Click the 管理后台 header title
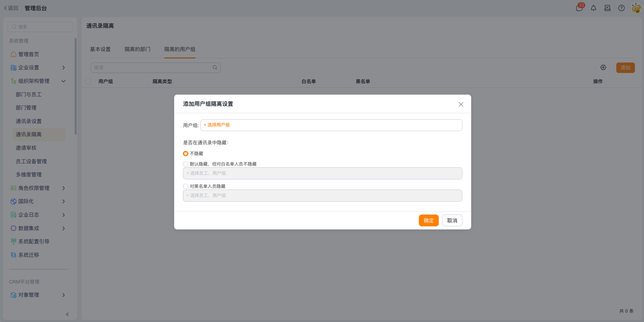Screen dimensions: 644x322 pyautogui.click(x=36, y=8)
